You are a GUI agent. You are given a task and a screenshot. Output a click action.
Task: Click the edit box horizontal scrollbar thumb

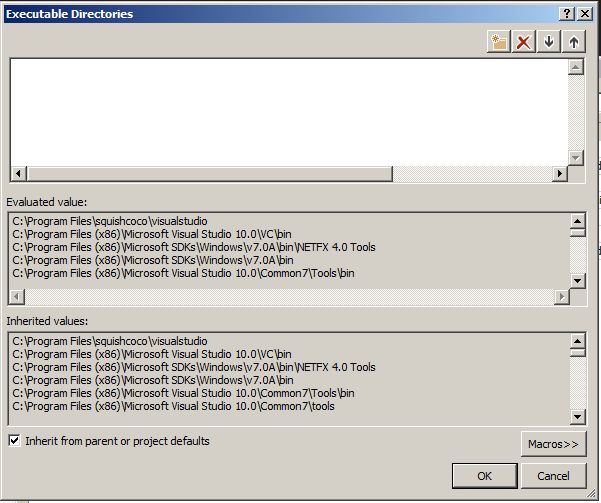[x=210, y=174]
